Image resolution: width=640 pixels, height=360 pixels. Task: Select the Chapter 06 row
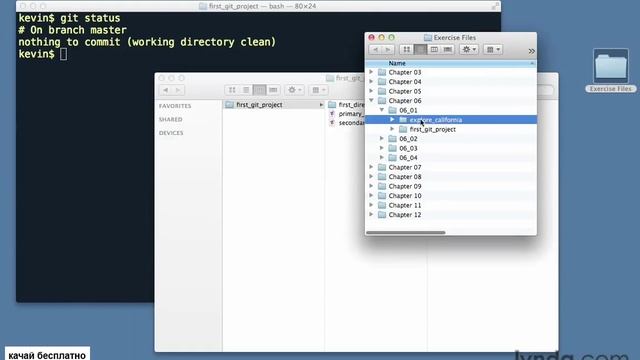(x=451, y=101)
